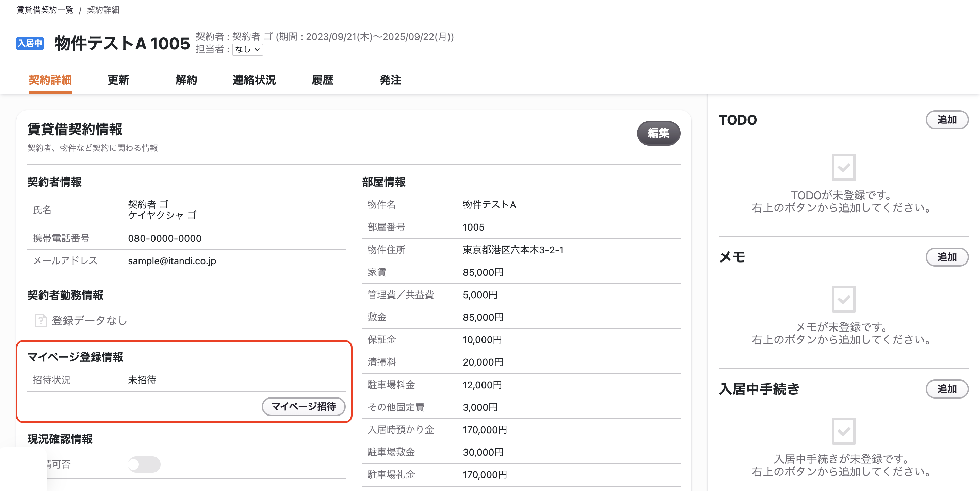980x491 pixels.
Task: Click the 駐車場料金 value 12,000円
Action: [x=482, y=385]
